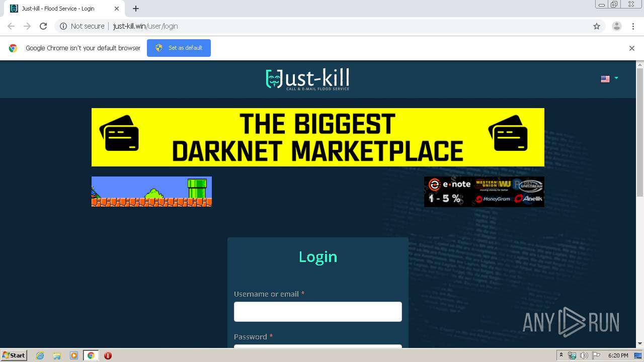Open the media player taskbar icon
The image size is (644, 362).
point(74,355)
